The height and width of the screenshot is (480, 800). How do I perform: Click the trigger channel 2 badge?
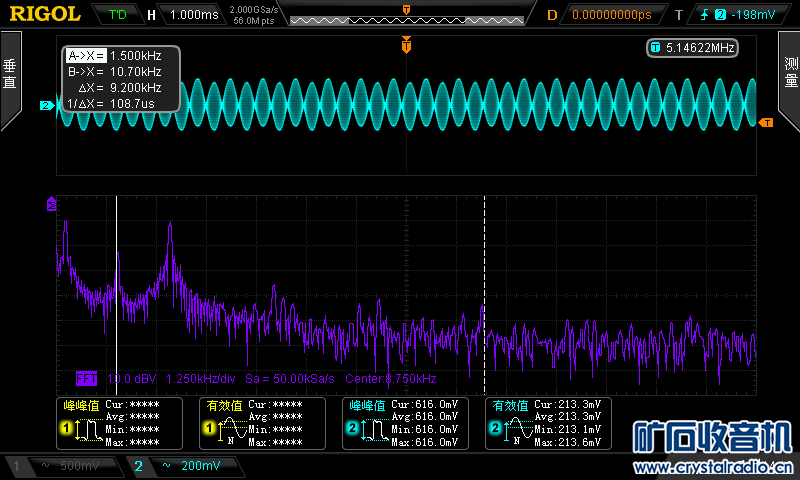pyautogui.click(x=720, y=15)
